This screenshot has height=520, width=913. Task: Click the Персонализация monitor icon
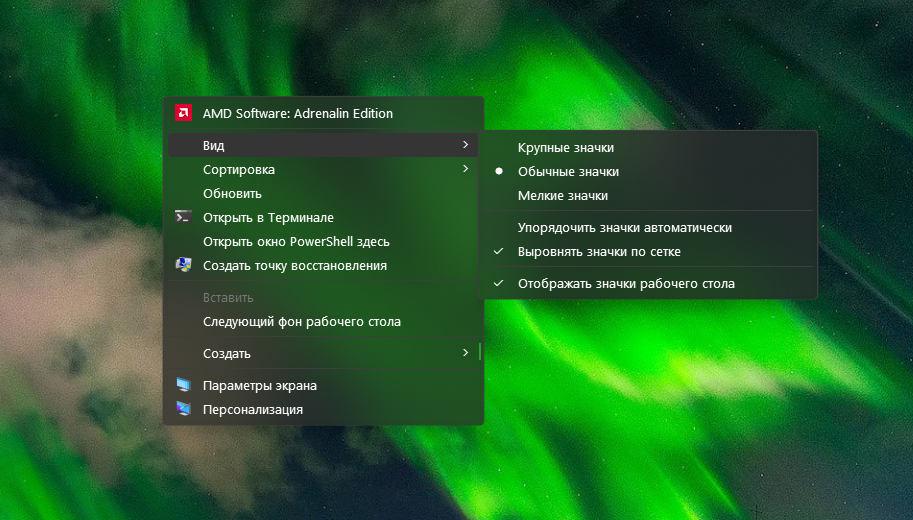point(183,409)
